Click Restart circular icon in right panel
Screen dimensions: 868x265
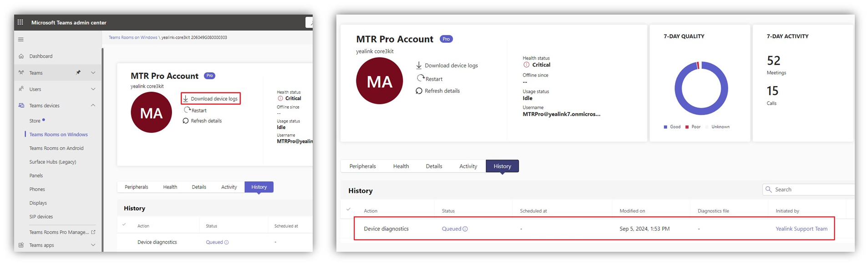[x=421, y=78]
